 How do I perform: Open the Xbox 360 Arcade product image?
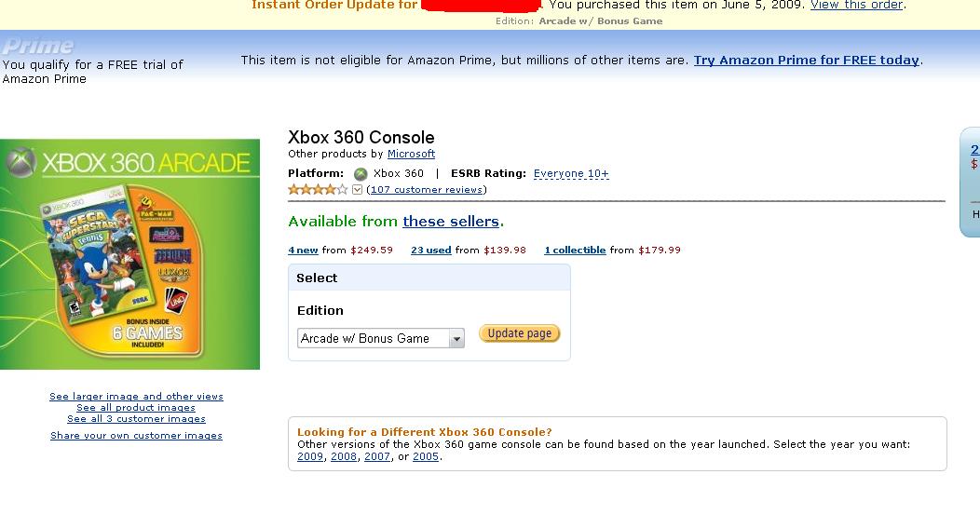click(x=129, y=254)
